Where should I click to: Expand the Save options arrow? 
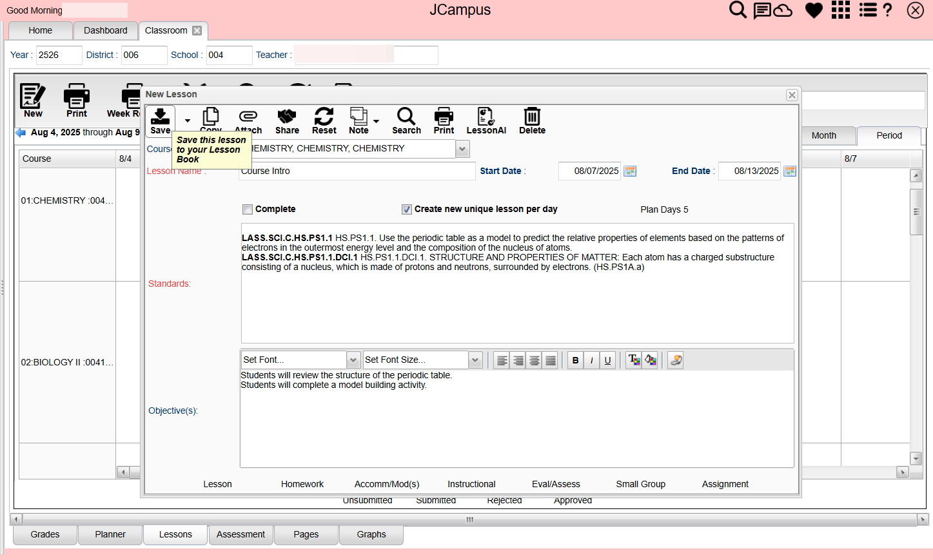188,121
